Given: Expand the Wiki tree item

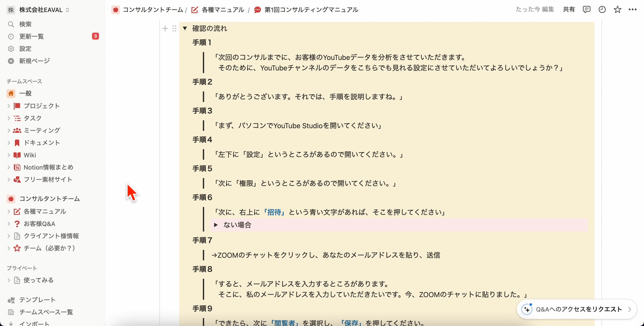Looking at the screenshot, I should [x=9, y=155].
